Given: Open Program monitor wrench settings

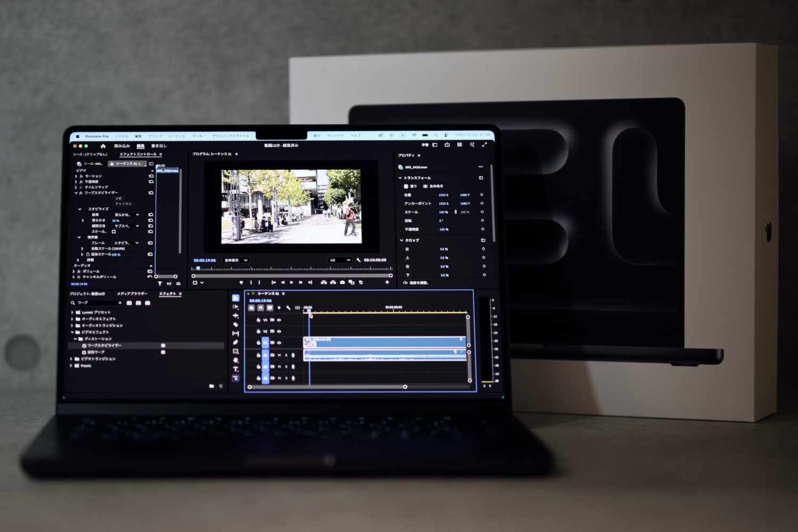Looking at the screenshot, I should [x=359, y=260].
